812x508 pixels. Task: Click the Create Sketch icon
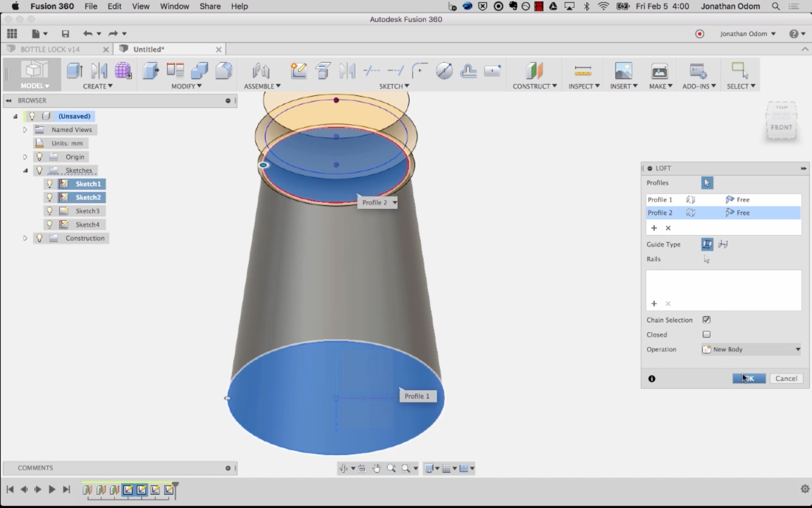coord(299,71)
